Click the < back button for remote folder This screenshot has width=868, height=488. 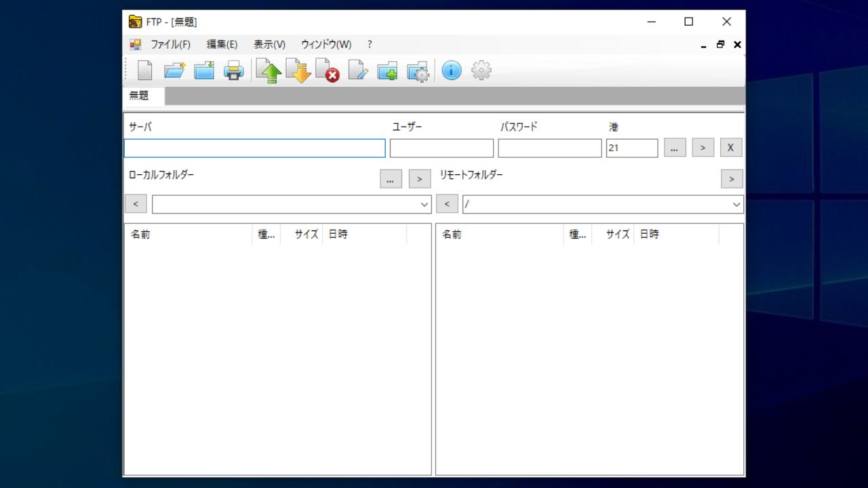pyautogui.click(x=447, y=204)
